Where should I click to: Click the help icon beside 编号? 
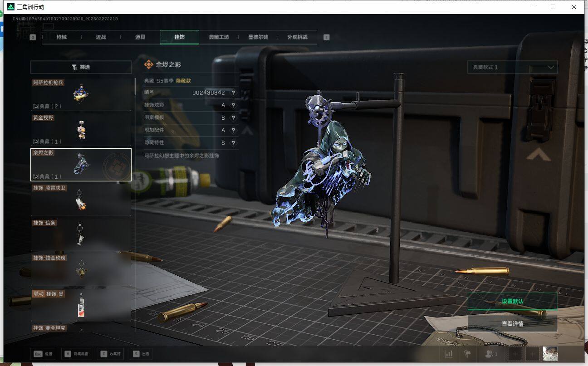tap(233, 93)
